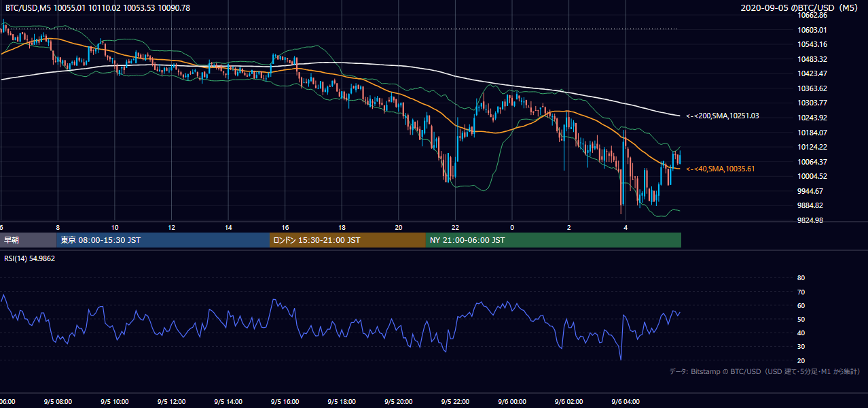Click the 10483.32 price level label

coord(813,59)
